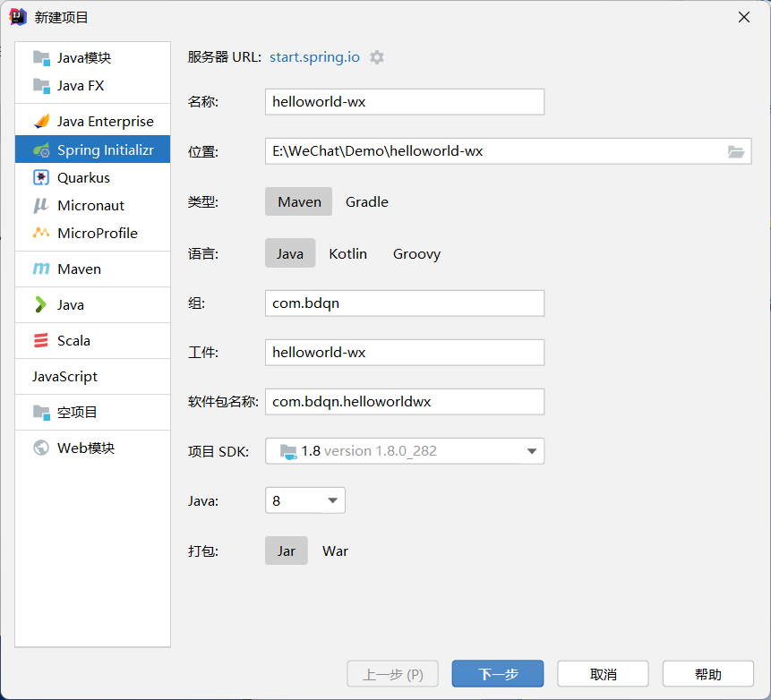Viewport: 771px width, 700px height.
Task: Open the start.spring.io link
Action: point(314,57)
